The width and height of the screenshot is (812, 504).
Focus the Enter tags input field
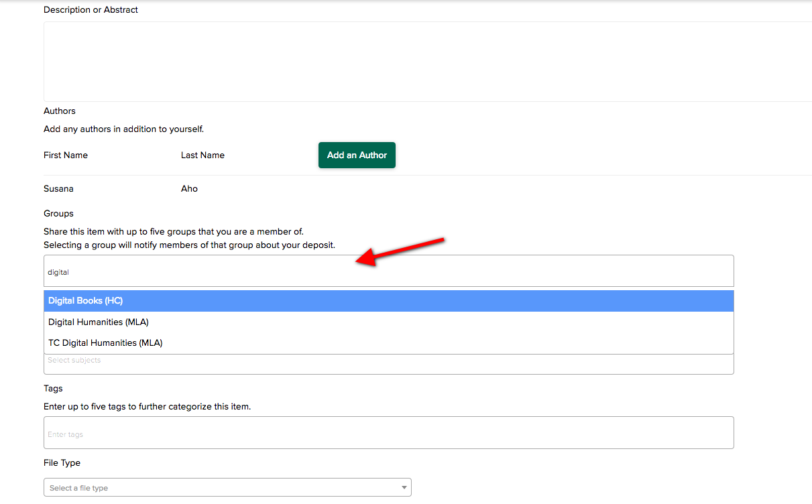pos(388,433)
